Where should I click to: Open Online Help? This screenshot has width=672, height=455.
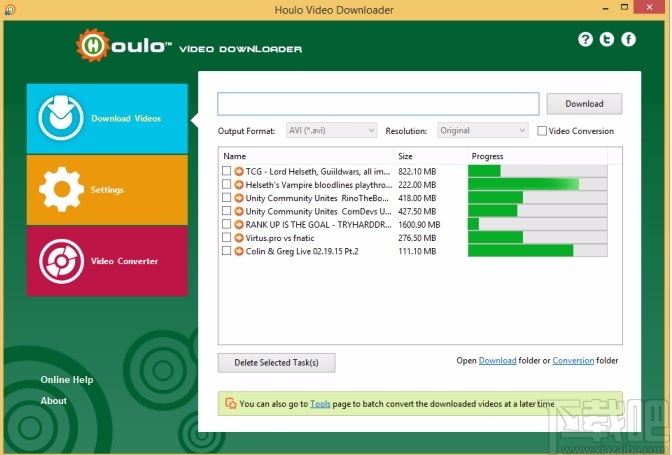coord(67,380)
